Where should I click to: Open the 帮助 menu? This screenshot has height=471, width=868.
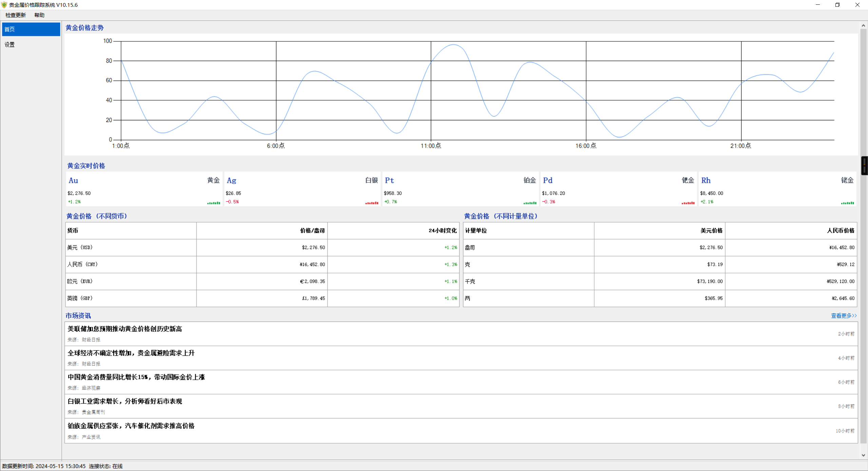(39, 15)
